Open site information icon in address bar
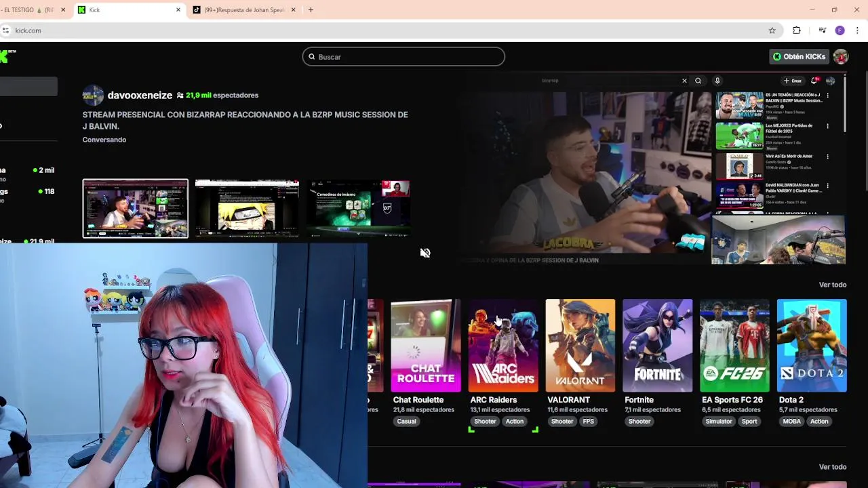 (x=5, y=30)
